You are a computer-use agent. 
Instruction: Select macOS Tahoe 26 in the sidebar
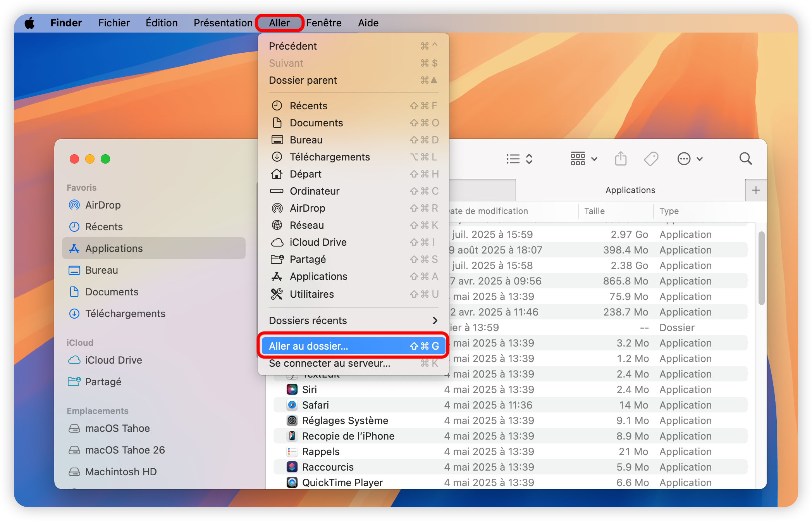point(154,450)
